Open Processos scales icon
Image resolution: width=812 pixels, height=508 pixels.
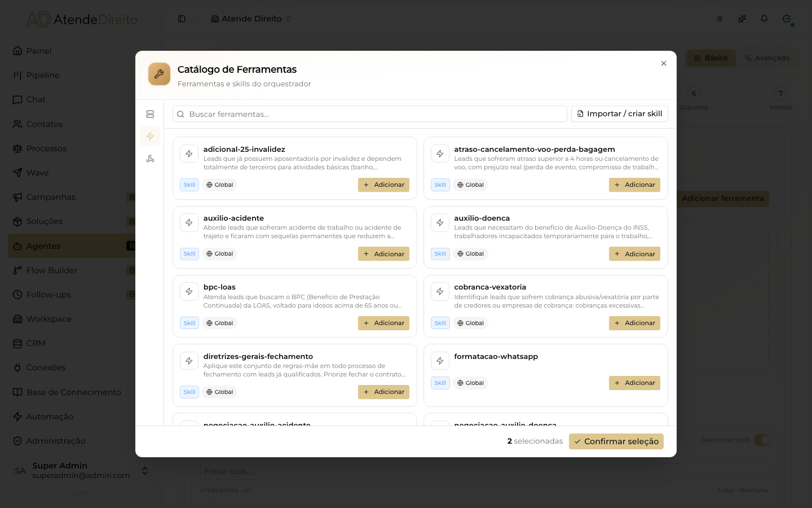[x=17, y=148]
